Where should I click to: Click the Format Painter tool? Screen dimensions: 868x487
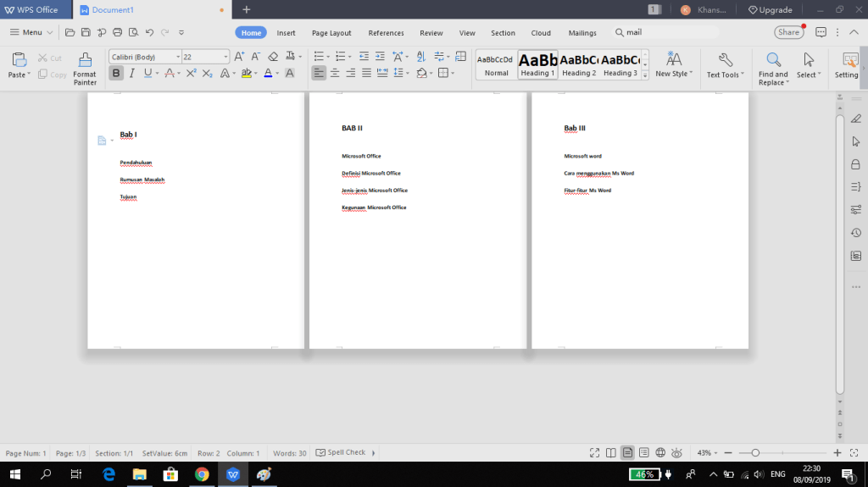pos(85,68)
